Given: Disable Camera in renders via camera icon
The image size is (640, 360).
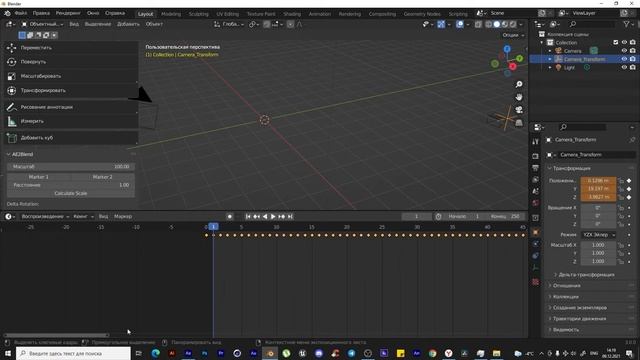Looking at the screenshot, I should [x=633, y=51].
